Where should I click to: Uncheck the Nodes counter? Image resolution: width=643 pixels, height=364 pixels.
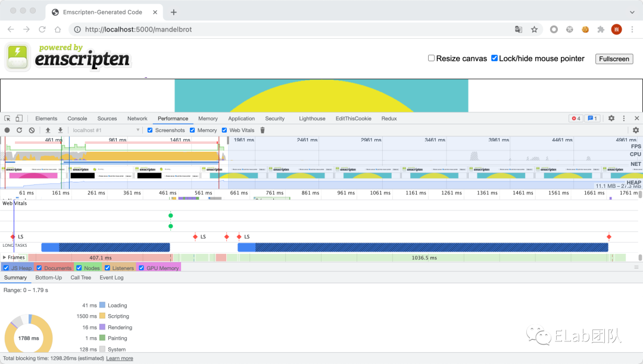79,268
